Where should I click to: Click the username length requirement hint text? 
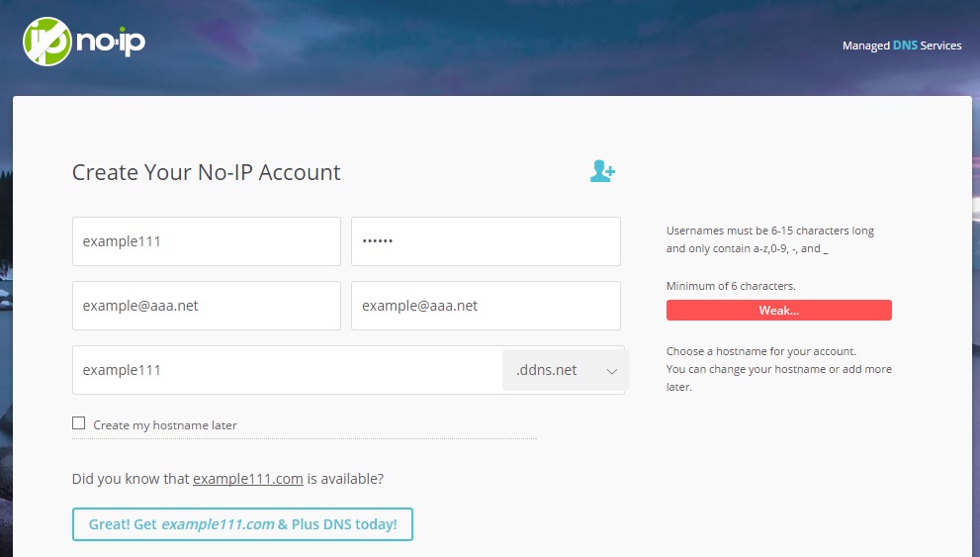point(769,239)
